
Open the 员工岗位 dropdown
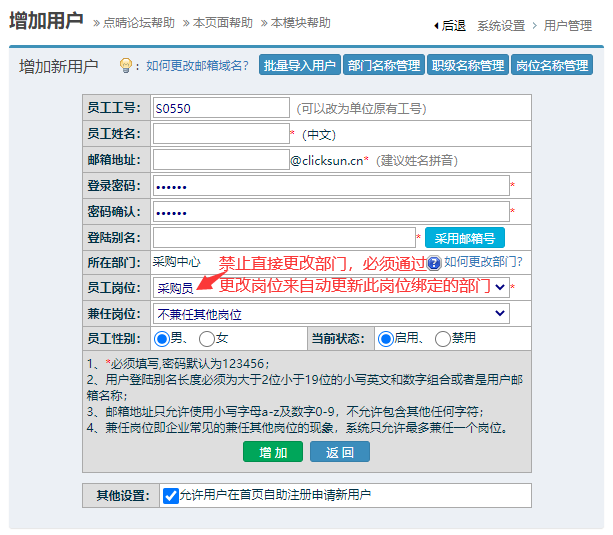330,288
